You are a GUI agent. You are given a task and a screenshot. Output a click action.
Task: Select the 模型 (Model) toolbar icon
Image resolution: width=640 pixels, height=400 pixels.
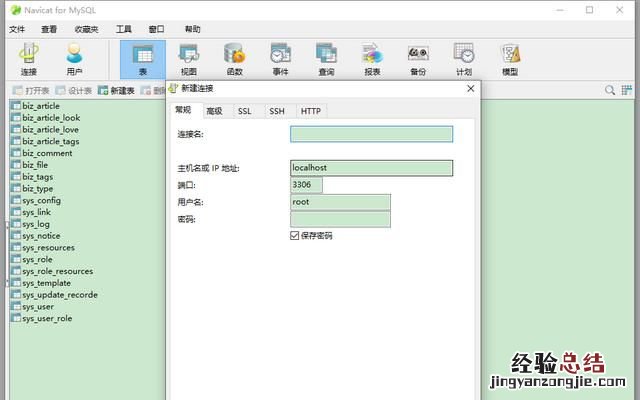[x=510, y=60]
